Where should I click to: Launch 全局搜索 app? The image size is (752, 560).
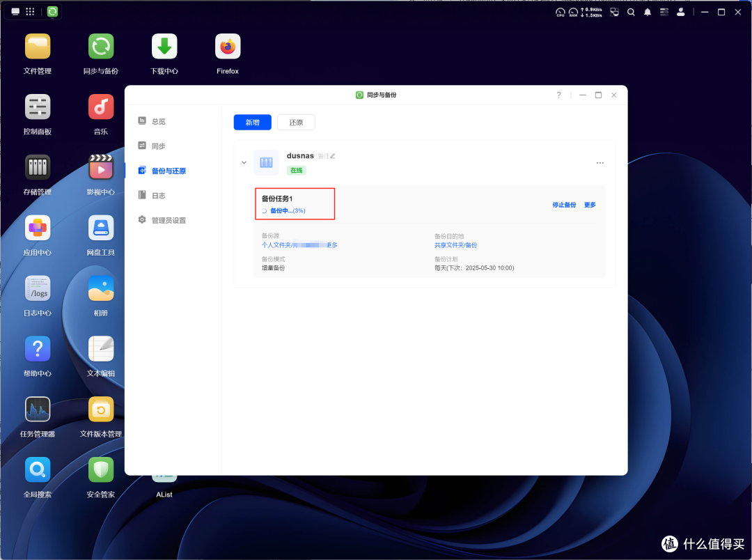point(38,469)
